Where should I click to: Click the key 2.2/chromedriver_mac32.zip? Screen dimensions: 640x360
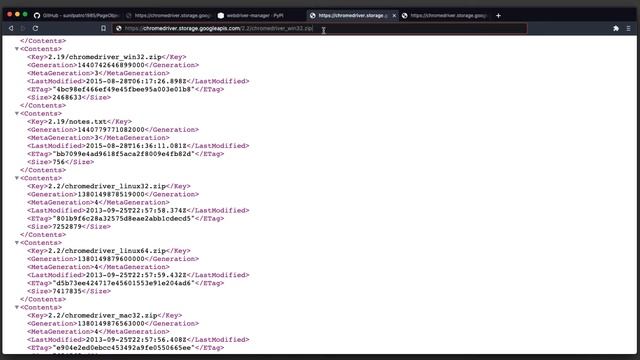pos(103,316)
